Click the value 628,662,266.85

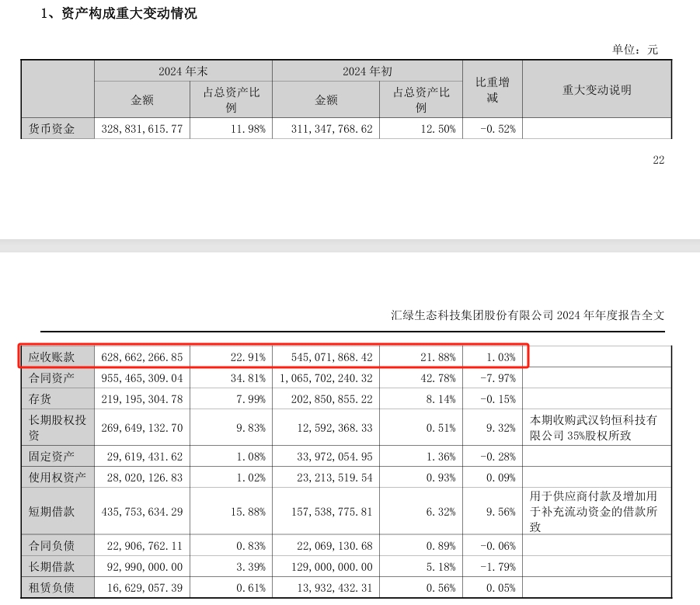pyautogui.click(x=142, y=357)
